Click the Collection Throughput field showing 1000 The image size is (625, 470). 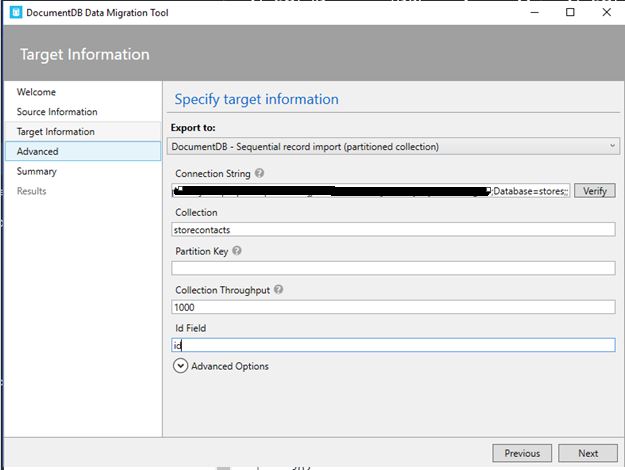393,307
